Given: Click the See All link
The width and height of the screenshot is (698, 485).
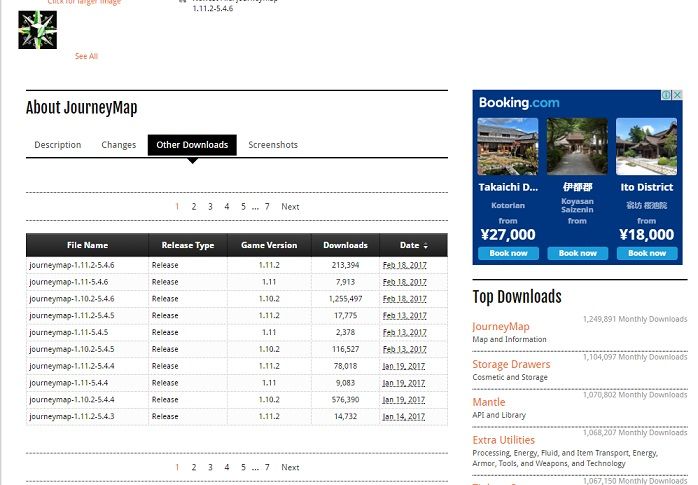Looking at the screenshot, I should point(86,56).
